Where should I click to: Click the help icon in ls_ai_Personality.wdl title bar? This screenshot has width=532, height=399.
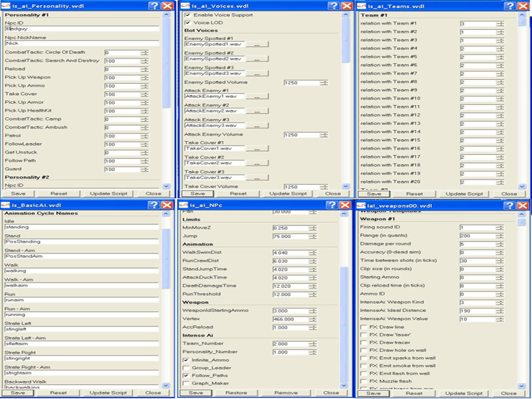click(154, 5)
